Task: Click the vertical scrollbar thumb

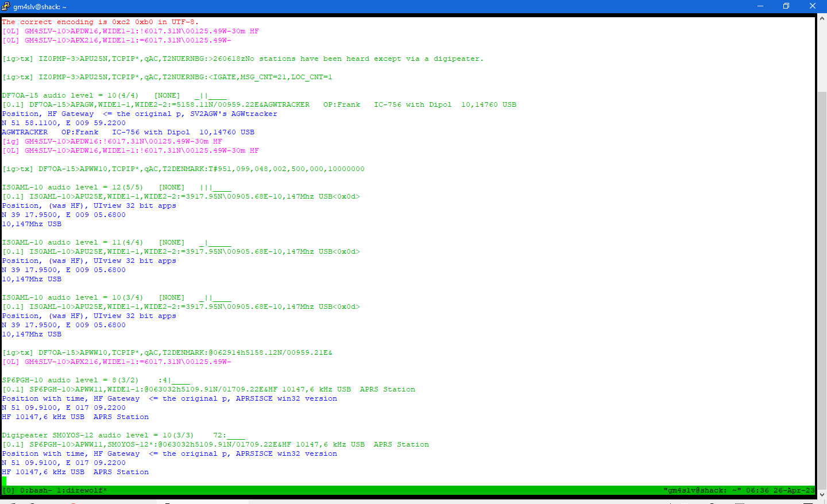Action: click(x=822, y=287)
